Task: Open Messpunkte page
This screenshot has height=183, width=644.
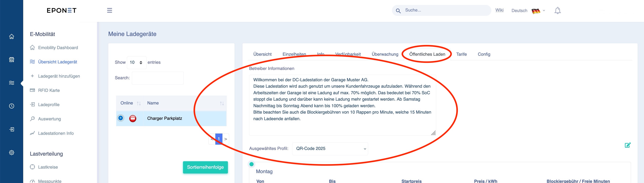Action: [x=49, y=181]
